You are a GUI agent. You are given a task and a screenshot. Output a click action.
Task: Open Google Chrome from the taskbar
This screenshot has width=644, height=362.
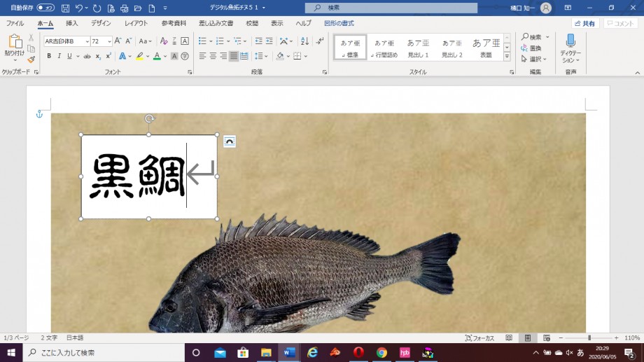381,353
